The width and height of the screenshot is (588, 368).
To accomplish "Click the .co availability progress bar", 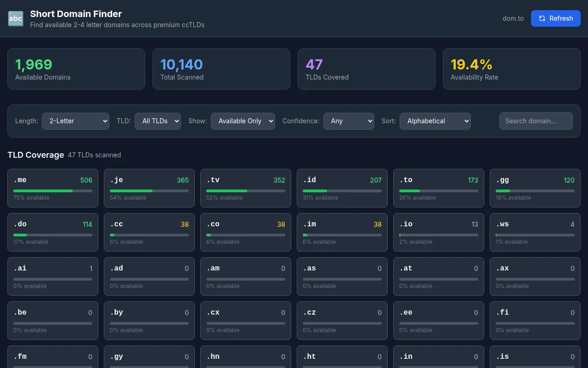I will coord(246,235).
